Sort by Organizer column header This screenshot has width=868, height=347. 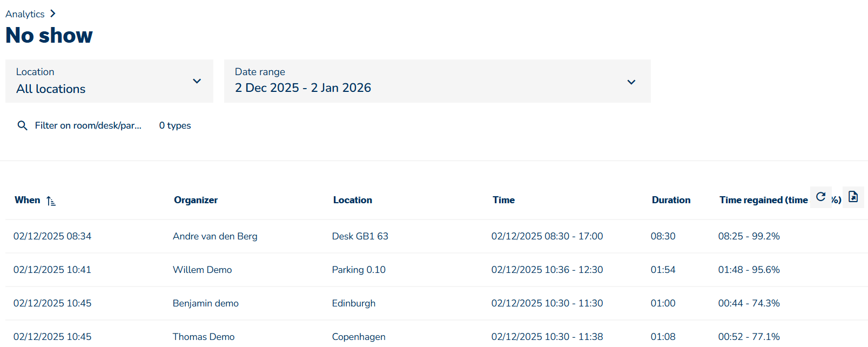[196, 200]
